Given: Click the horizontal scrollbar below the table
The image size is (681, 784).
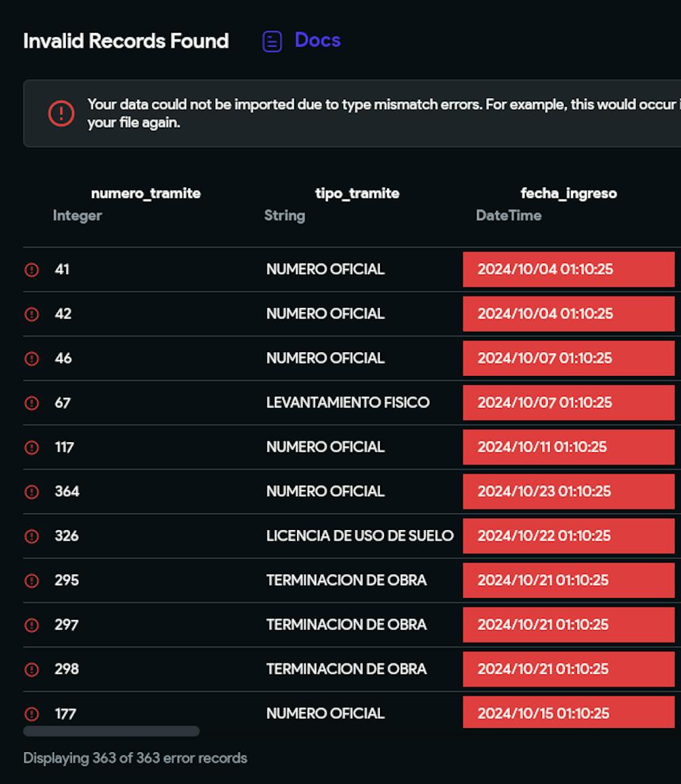Looking at the screenshot, I should point(111,732).
